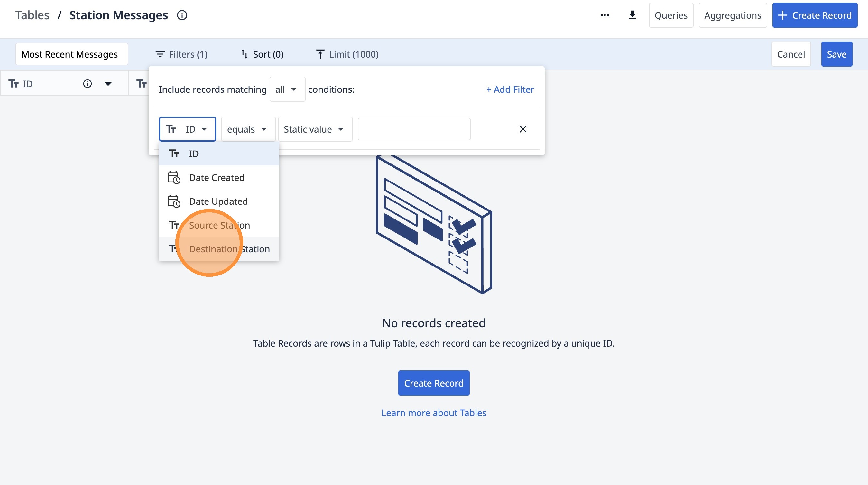Save the query with Save button
The height and width of the screenshot is (485, 868).
[836, 54]
